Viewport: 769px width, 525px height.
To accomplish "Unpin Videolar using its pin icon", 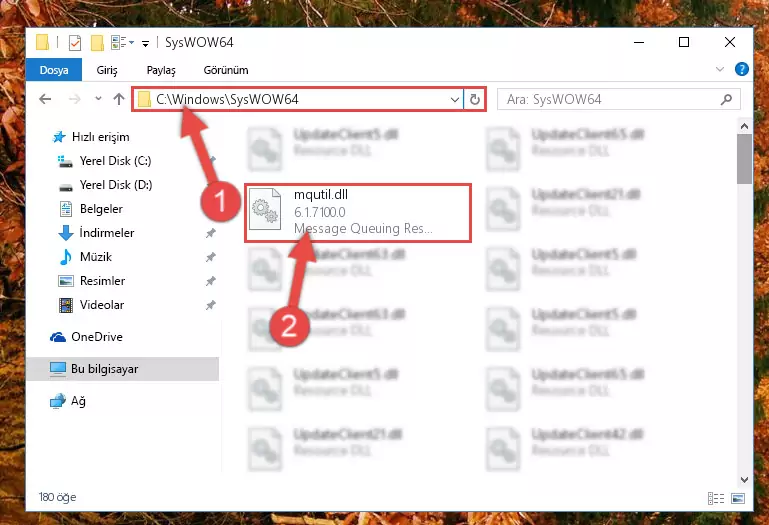I will click(210, 305).
